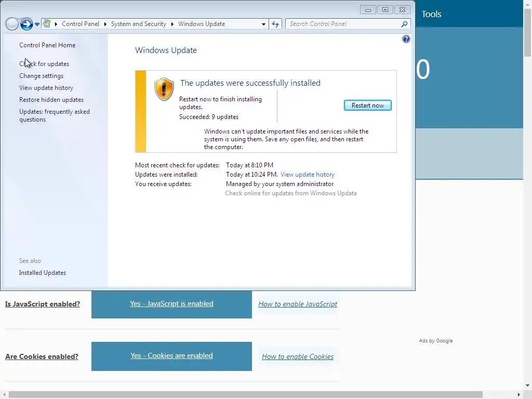This screenshot has height=399, width=532.
Task: Go back with the grayed Back arrow
Action: tap(12, 24)
